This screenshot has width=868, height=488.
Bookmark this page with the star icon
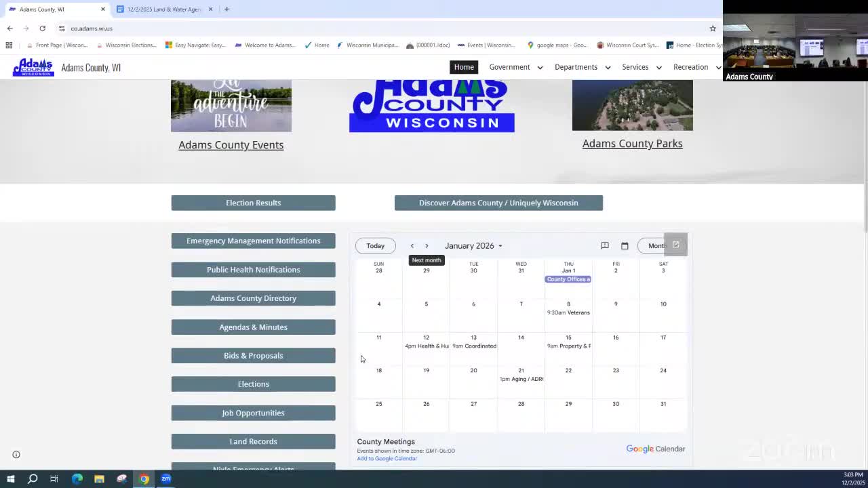click(713, 28)
